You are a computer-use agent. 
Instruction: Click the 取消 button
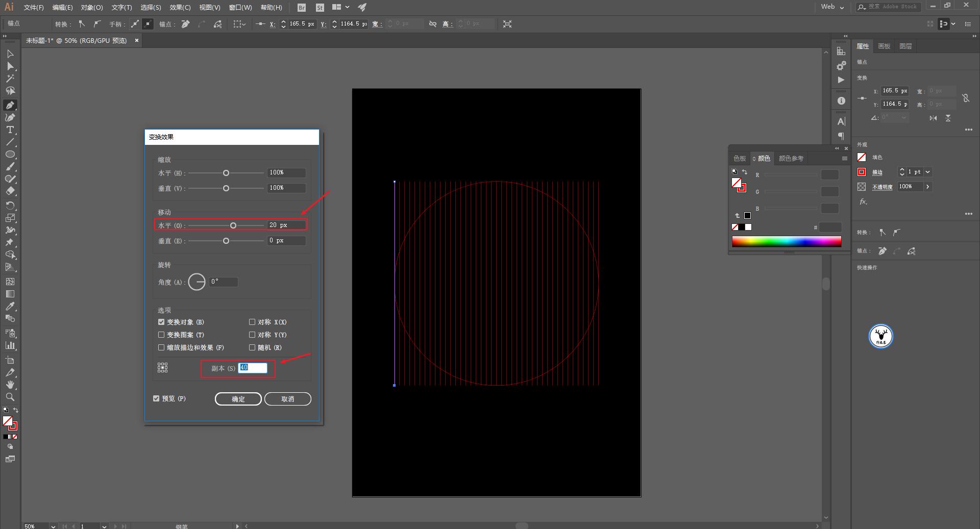click(x=287, y=399)
